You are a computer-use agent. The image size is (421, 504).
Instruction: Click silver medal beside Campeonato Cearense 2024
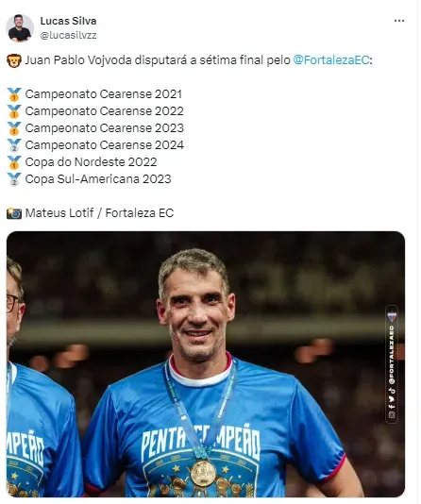tap(14, 145)
